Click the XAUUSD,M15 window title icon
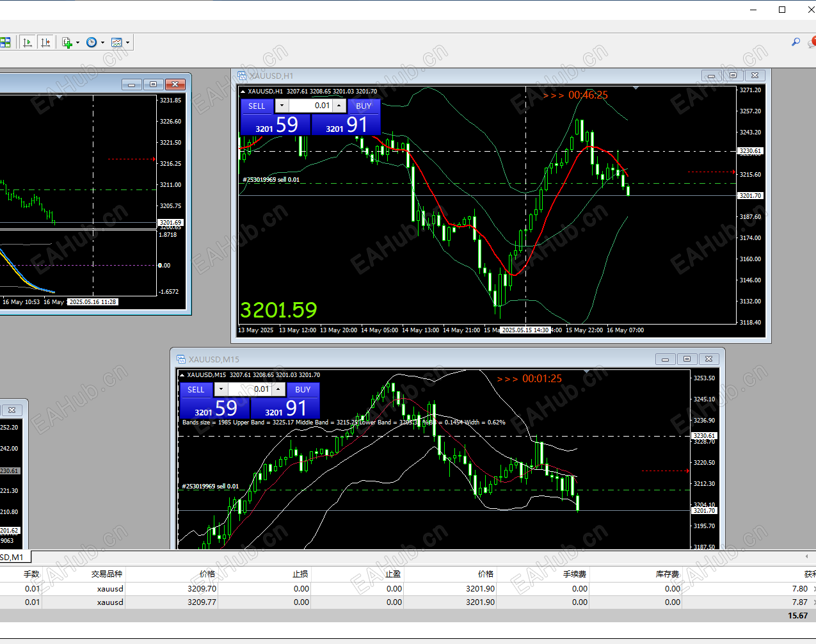Viewport: 816px width, 644px height. tap(181, 359)
